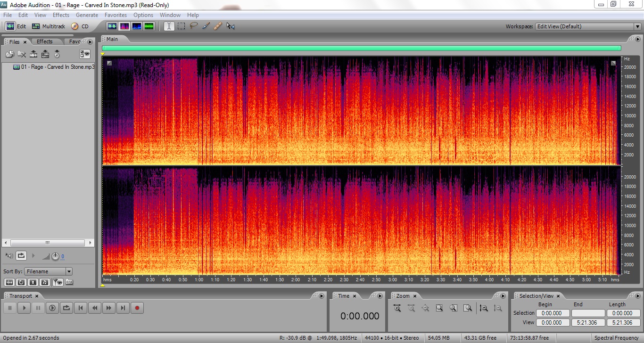Select the Lasso Selection tool
The height and width of the screenshot is (343, 644).
click(x=193, y=26)
